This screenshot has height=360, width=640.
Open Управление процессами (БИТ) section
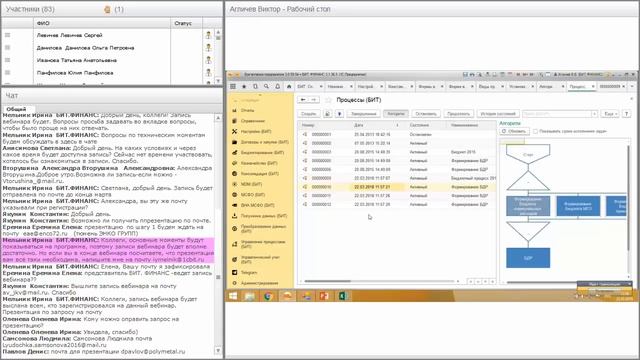259,244
